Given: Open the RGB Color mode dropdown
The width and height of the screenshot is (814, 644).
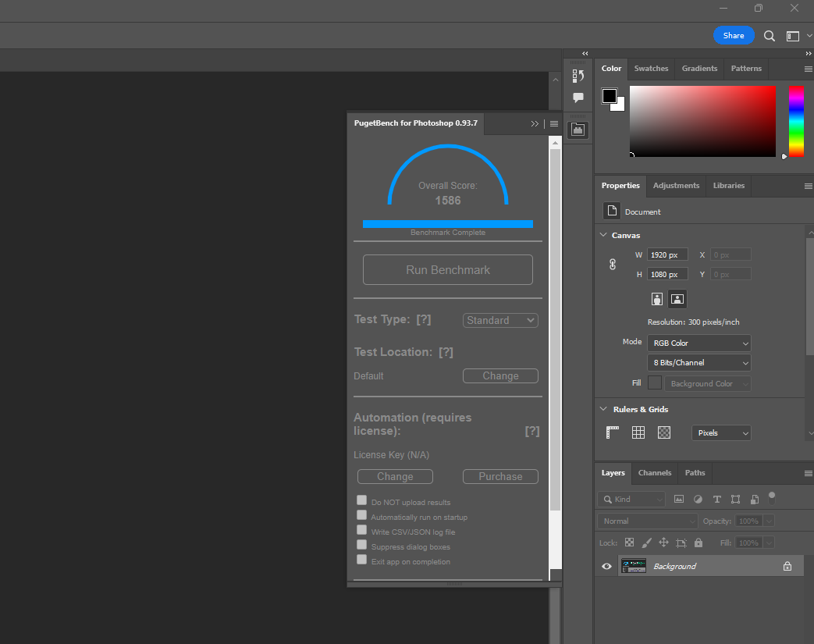Looking at the screenshot, I should 698,343.
